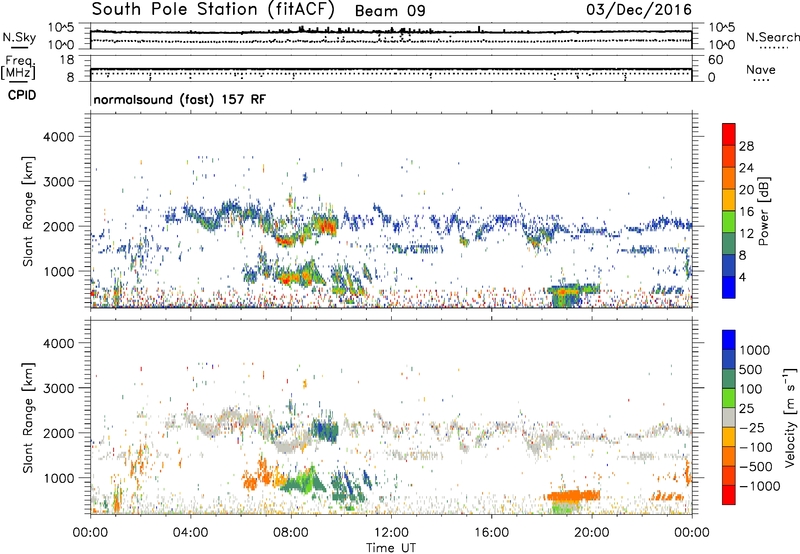
Task: Click the date '03/Dec/2016'
Action: pyautogui.click(x=639, y=9)
